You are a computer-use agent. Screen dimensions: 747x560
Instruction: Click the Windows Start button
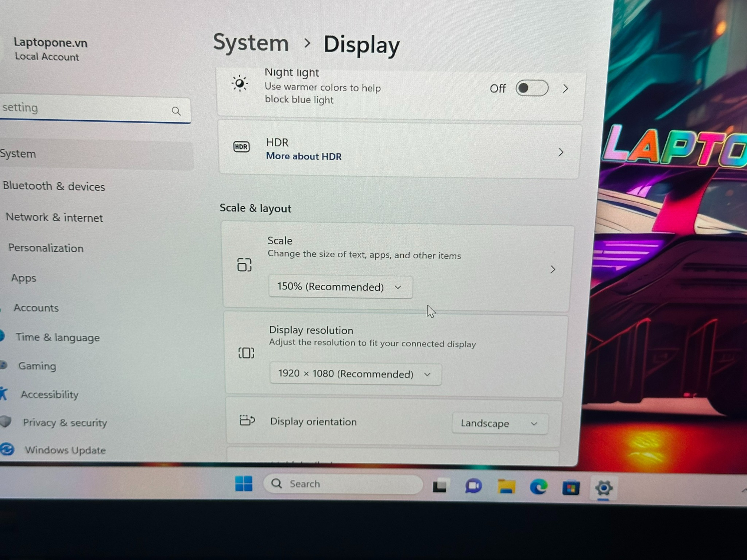244,484
